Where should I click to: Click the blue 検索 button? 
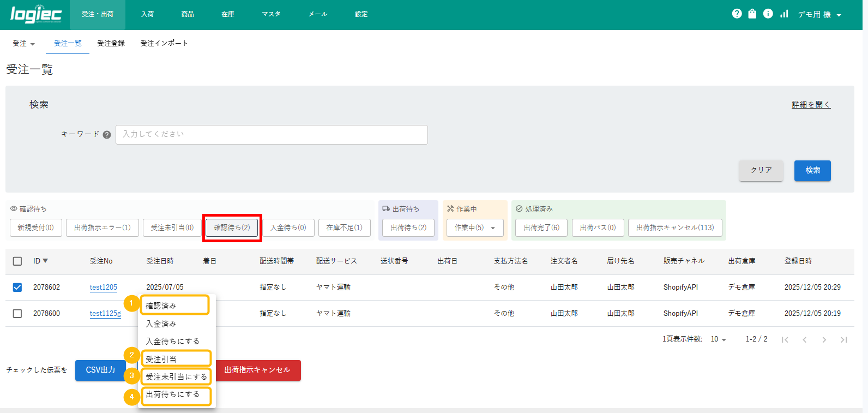[812, 170]
